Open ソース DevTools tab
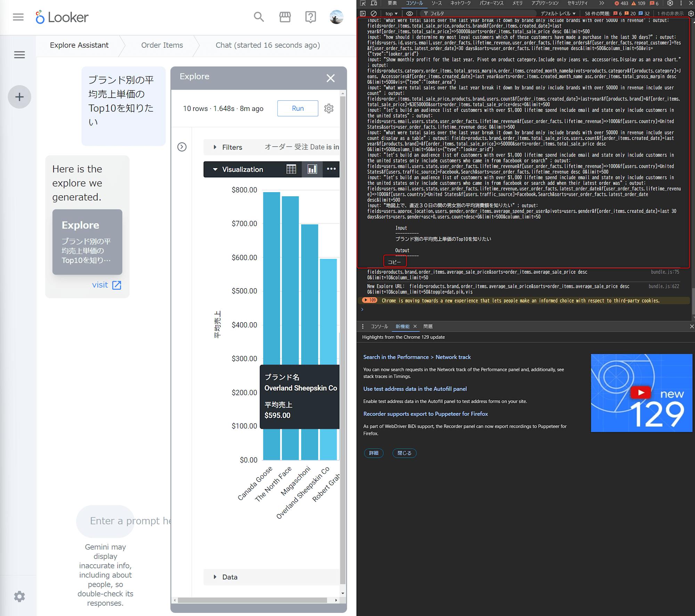 tap(437, 3)
